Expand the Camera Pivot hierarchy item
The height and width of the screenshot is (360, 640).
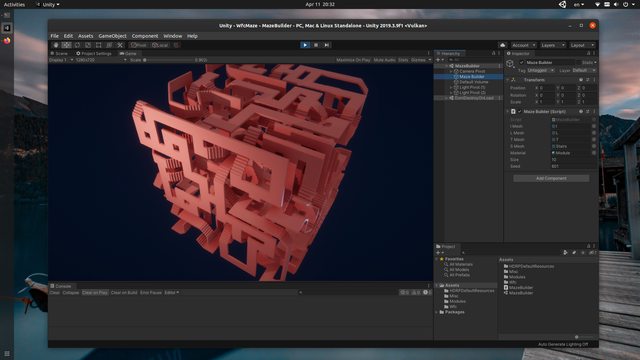[451, 71]
